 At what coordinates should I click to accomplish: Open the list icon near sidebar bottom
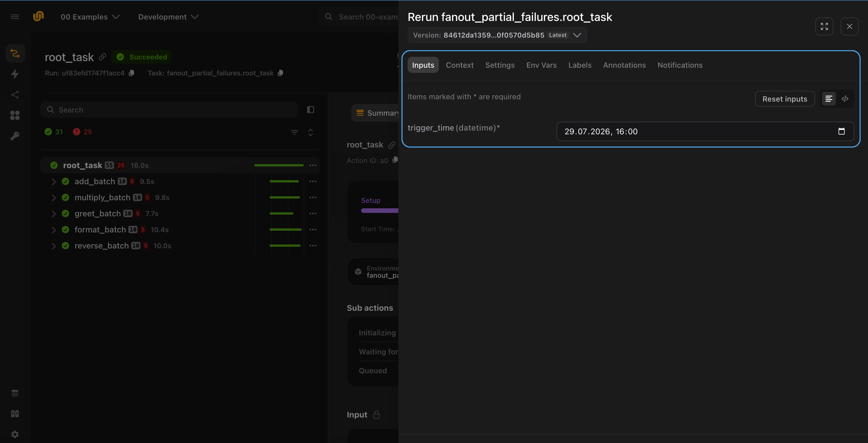coord(15,393)
